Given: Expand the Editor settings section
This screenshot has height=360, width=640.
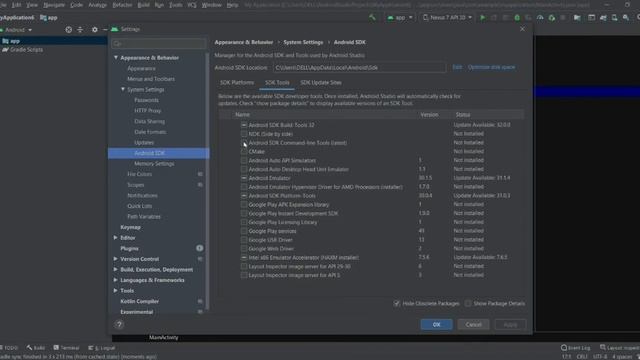Looking at the screenshot, I should (116, 238).
